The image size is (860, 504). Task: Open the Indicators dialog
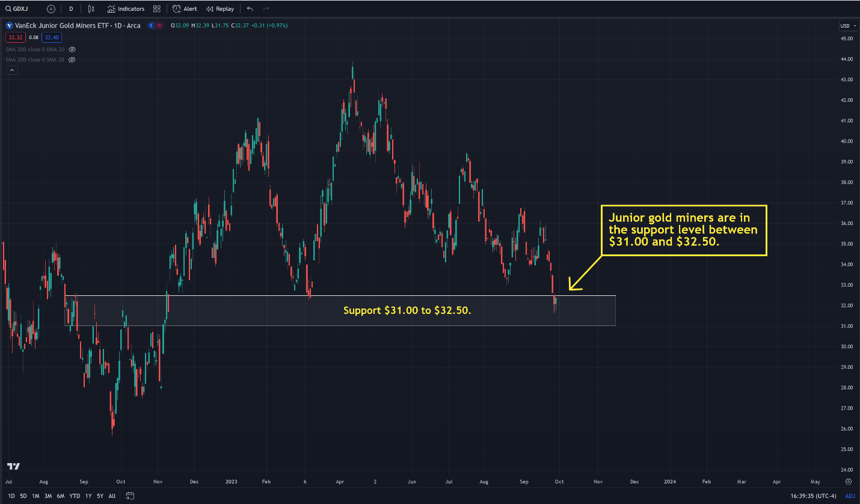126,9
